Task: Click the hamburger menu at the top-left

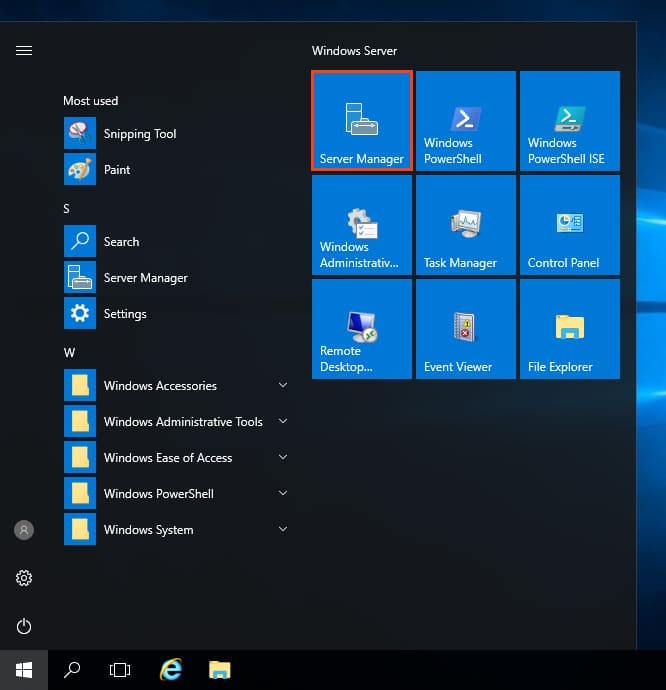Action: click(x=24, y=51)
